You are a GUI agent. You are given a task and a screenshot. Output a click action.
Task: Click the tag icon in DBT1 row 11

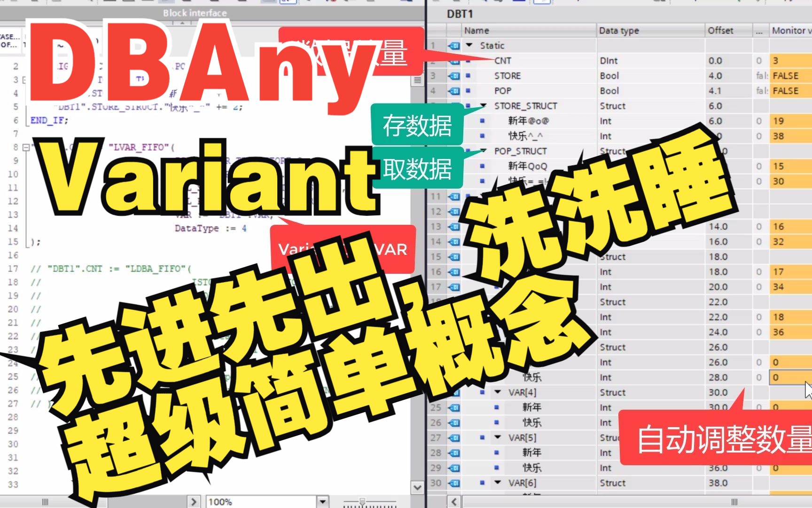(454, 197)
